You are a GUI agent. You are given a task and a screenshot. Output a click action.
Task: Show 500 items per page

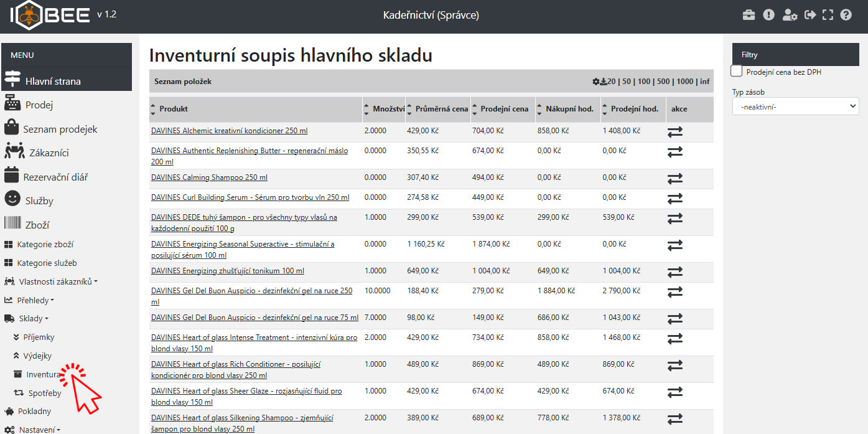pos(663,82)
